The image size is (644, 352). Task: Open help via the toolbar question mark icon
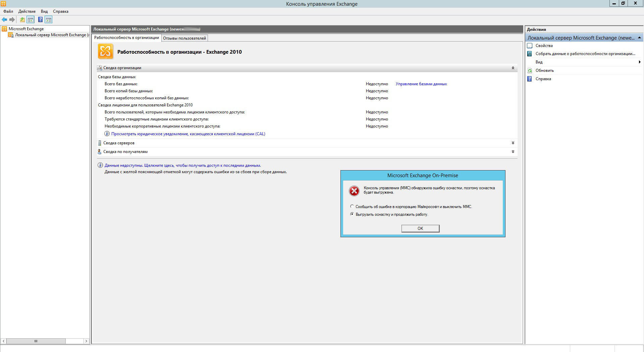click(40, 20)
